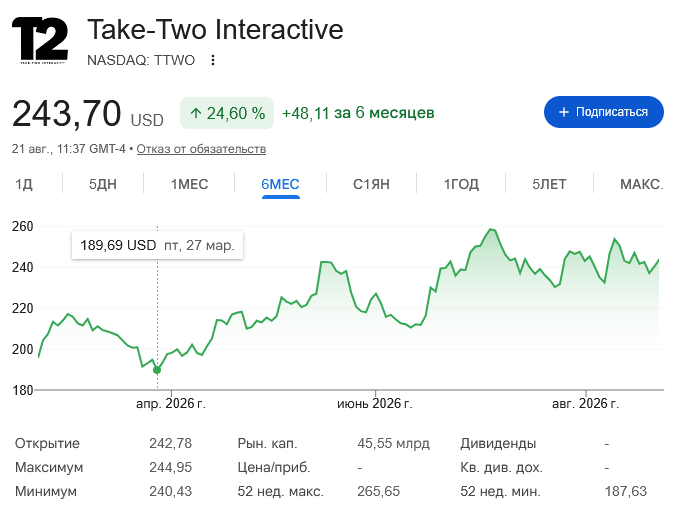Click the Take-Two Interactive title
677x515 pixels.
point(215,29)
